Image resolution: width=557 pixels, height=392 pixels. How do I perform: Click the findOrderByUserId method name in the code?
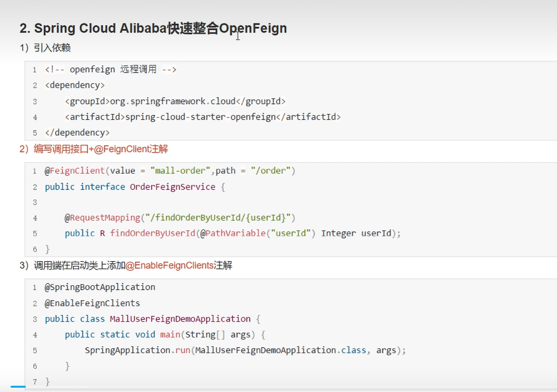click(152, 233)
